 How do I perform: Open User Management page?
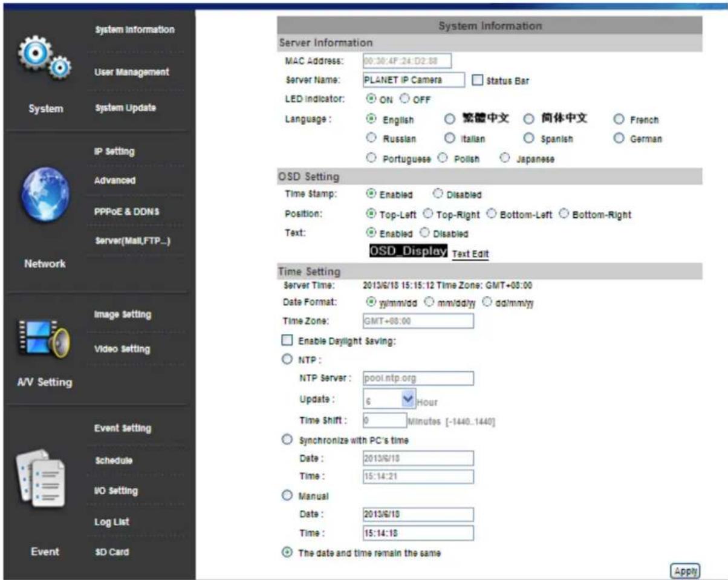click(131, 72)
